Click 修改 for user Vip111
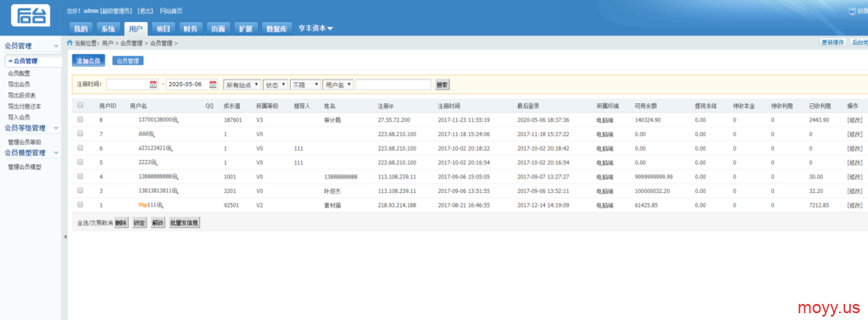 coord(854,205)
